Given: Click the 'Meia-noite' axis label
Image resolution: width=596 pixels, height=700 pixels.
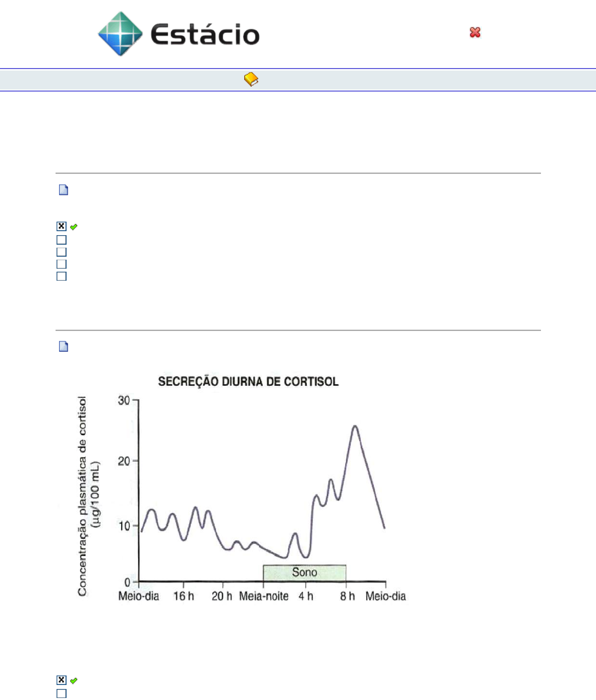Looking at the screenshot, I should pyautogui.click(x=264, y=596).
